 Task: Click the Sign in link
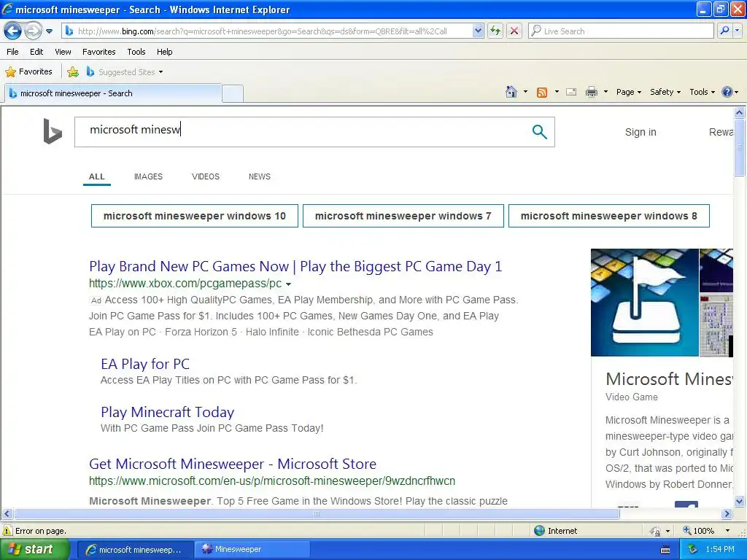point(640,133)
